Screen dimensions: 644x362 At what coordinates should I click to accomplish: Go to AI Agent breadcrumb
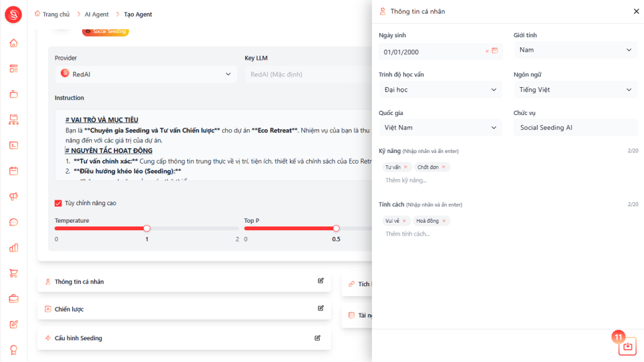(x=96, y=14)
